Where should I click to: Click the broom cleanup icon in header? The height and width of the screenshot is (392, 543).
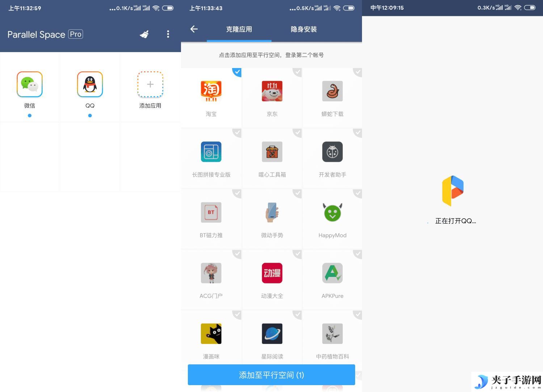coord(144,34)
